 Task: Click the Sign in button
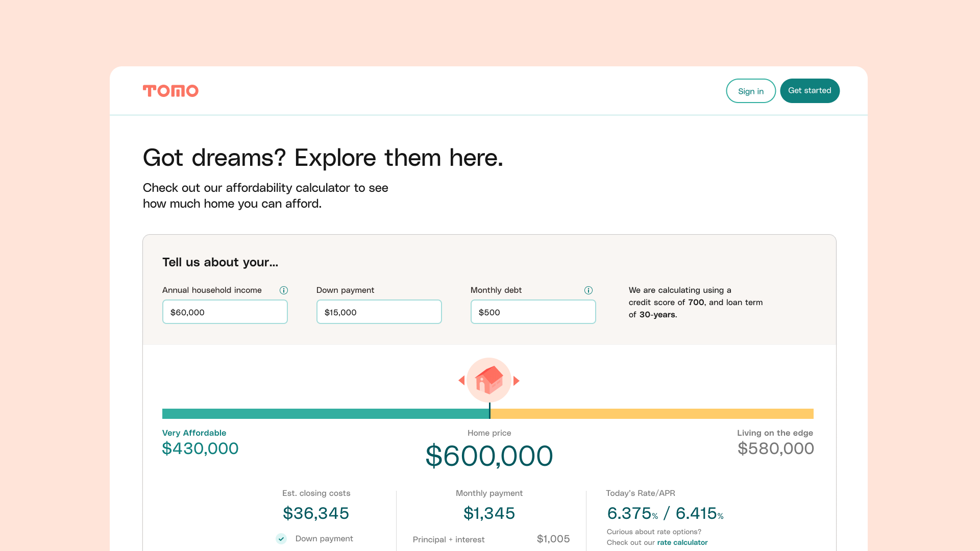[751, 91]
